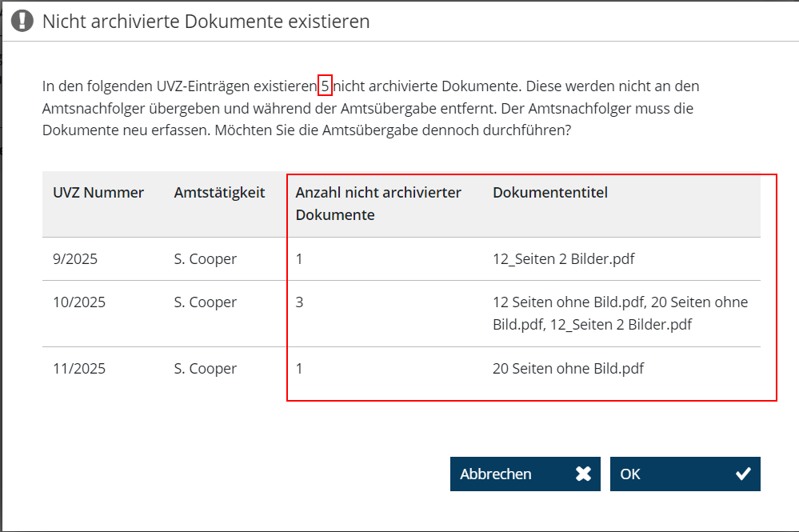This screenshot has width=799, height=532.
Task: Click S. Cooper in the 9/2025 row
Action: [x=206, y=259]
